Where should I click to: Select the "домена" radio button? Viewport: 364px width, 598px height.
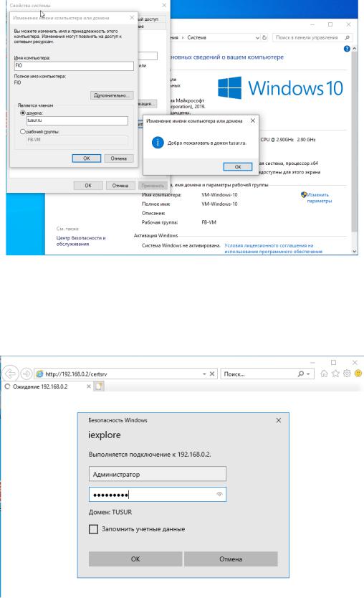click(22, 113)
